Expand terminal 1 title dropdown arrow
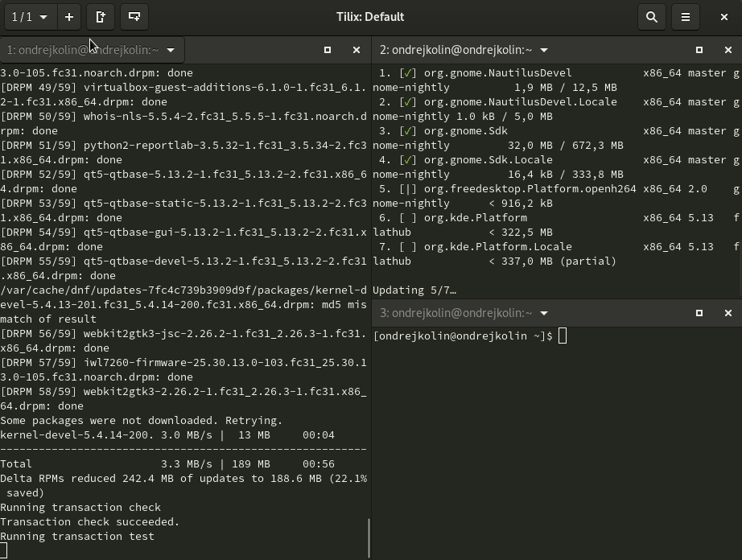The width and height of the screenshot is (742, 560). [170, 50]
